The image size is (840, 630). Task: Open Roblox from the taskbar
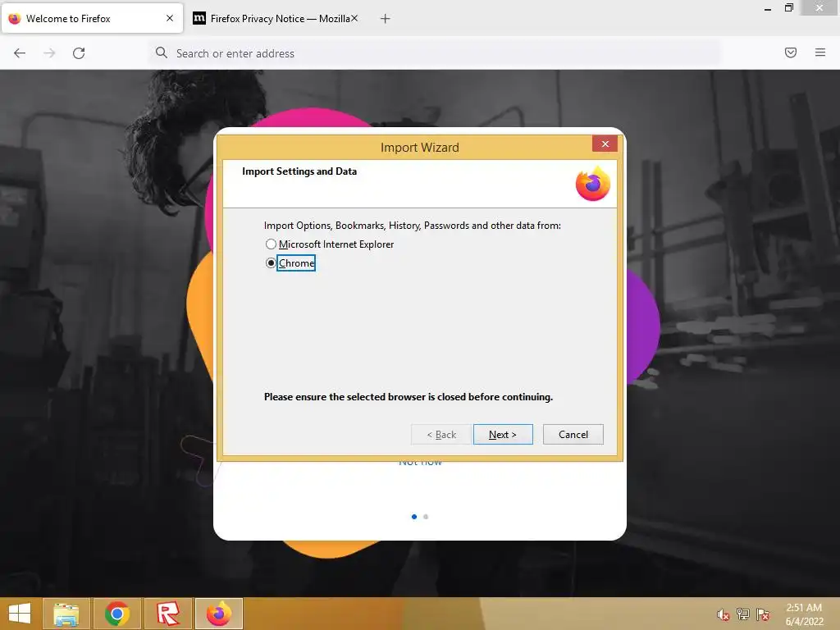[167, 614]
